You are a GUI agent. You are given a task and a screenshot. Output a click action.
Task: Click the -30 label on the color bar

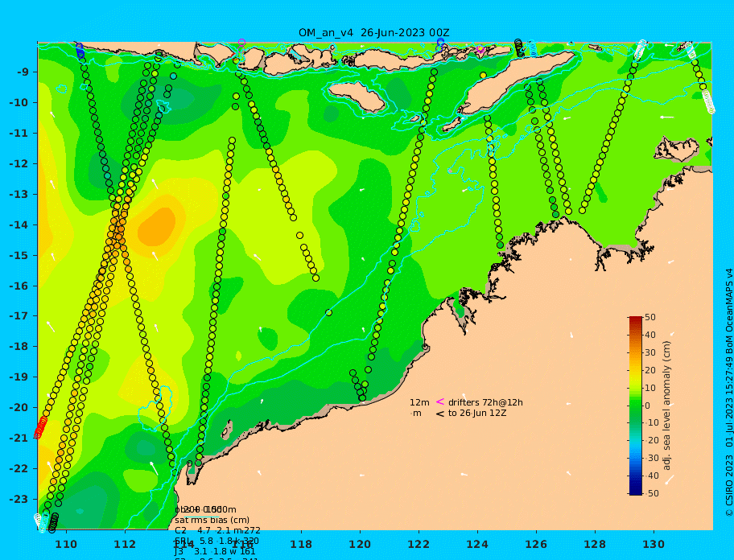tap(650, 459)
